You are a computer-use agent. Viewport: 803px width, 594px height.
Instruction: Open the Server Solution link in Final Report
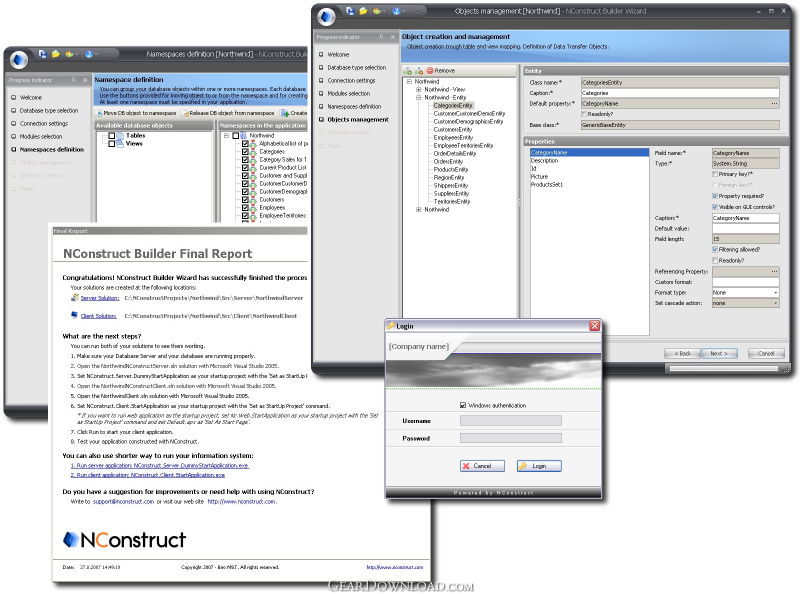click(x=99, y=298)
